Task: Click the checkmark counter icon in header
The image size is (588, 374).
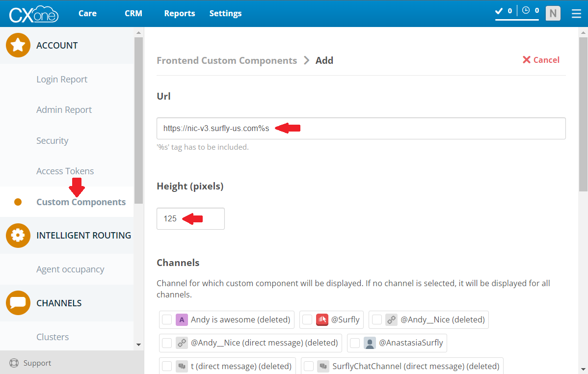Action: pyautogui.click(x=499, y=10)
